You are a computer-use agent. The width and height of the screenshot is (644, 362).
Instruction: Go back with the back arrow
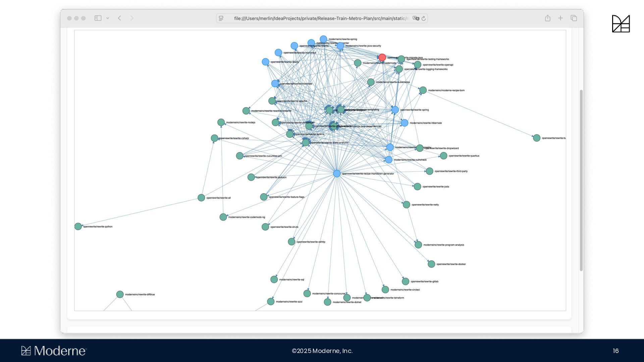(119, 18)
